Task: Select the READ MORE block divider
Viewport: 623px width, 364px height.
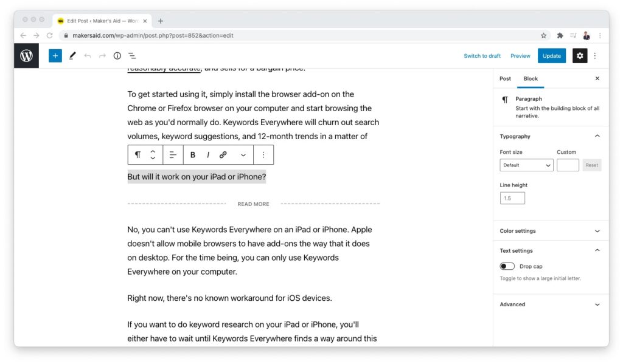Action: (254, 204)
